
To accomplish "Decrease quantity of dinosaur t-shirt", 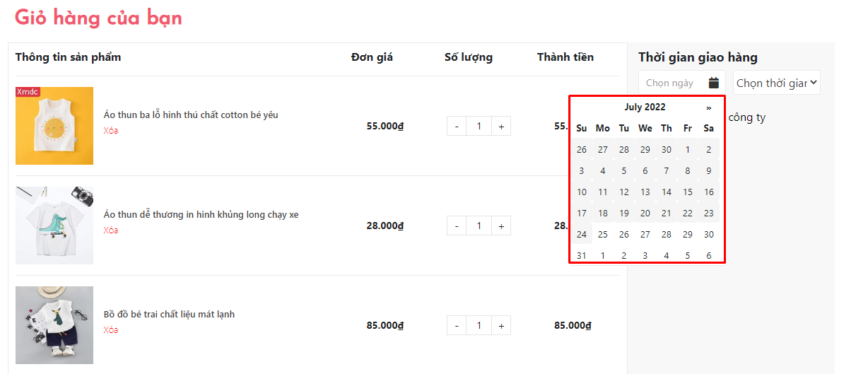I will tap(457, 226).
